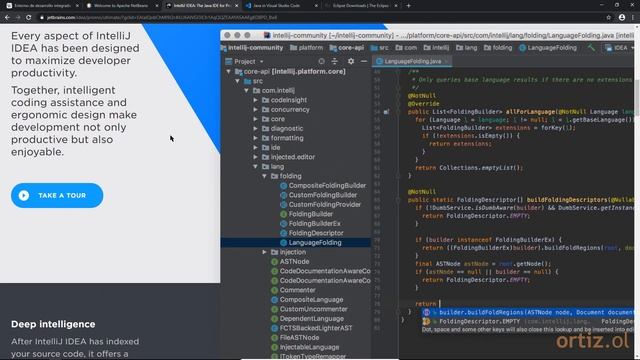Click the build hammer icon
Viewport: 640px width, 360px height.
[591, 48]
